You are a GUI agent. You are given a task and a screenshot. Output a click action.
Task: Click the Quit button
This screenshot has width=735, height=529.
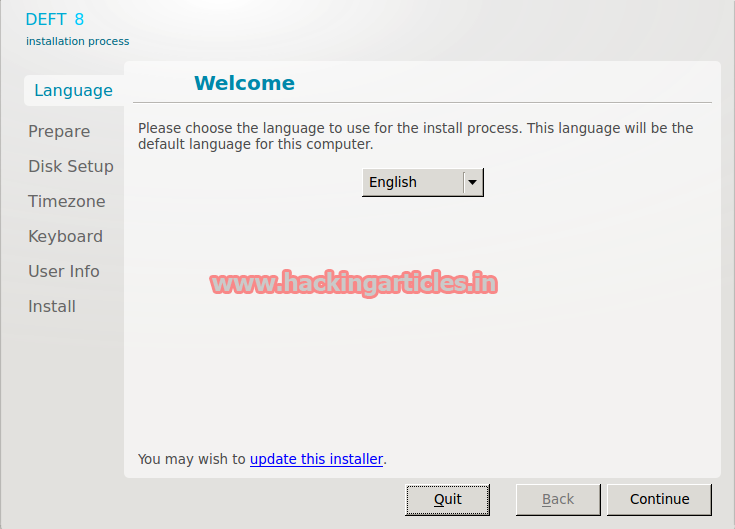448,499
